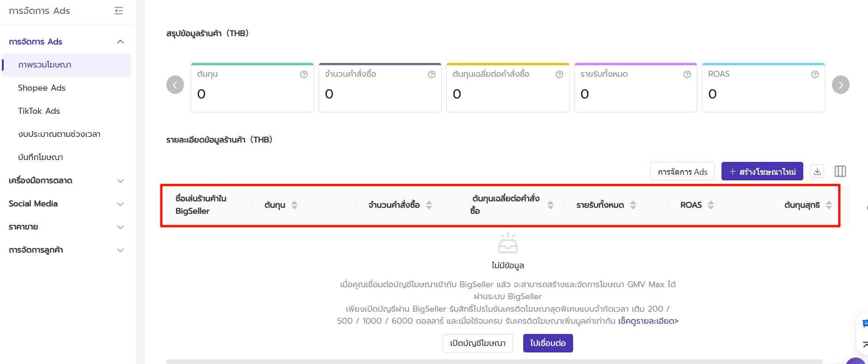Click the เช็คดูรายละเอียด link

648,321
